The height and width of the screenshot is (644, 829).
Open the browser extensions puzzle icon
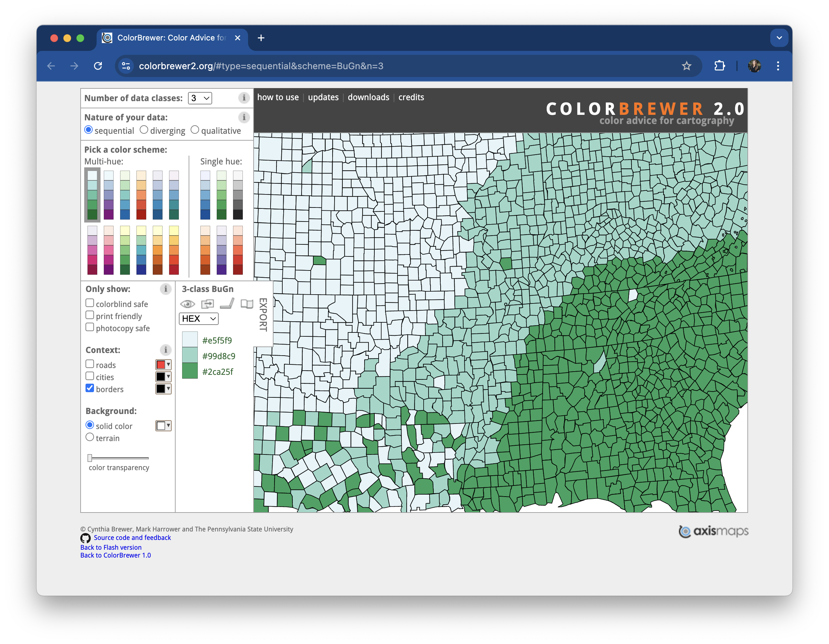click(x=719, y=66)
